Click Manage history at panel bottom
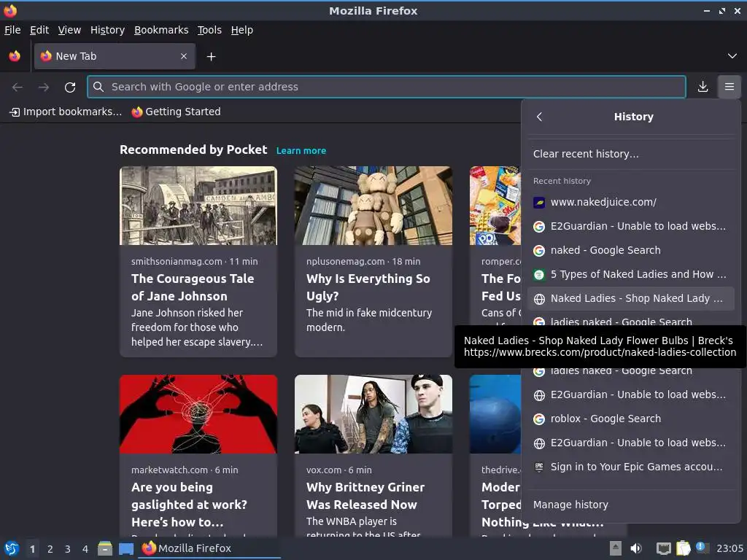 pyautogui.click(x=631, y=505)
